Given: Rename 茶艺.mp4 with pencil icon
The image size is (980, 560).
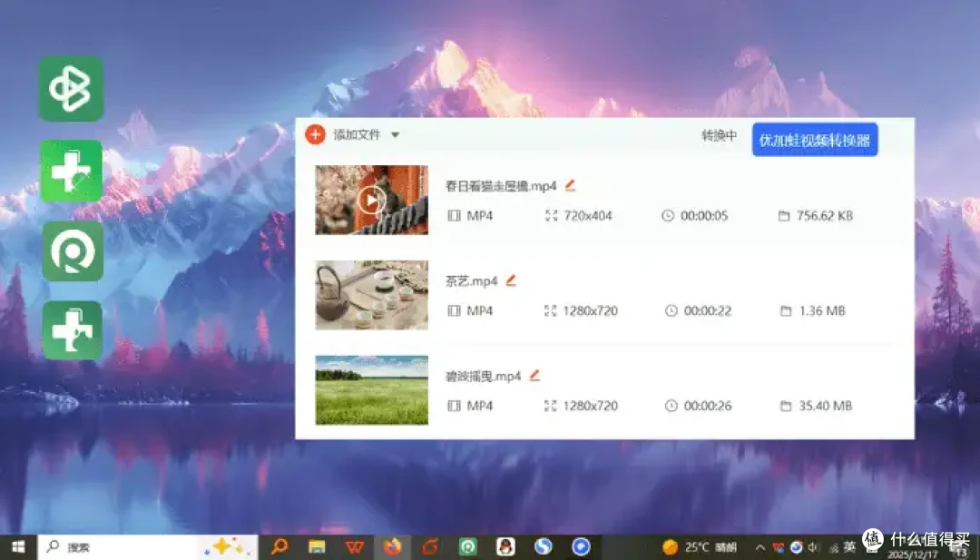Looking at the screenshot, I should 511,280.
